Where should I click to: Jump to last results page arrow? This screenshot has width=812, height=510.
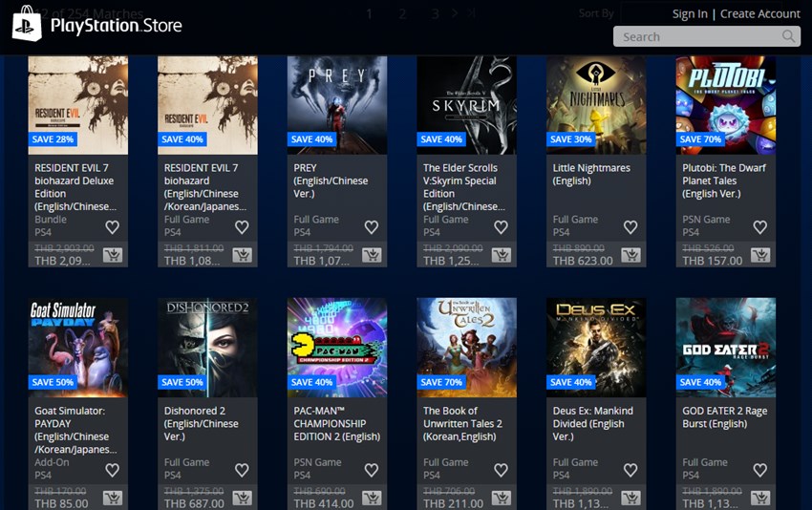(471, 13)
